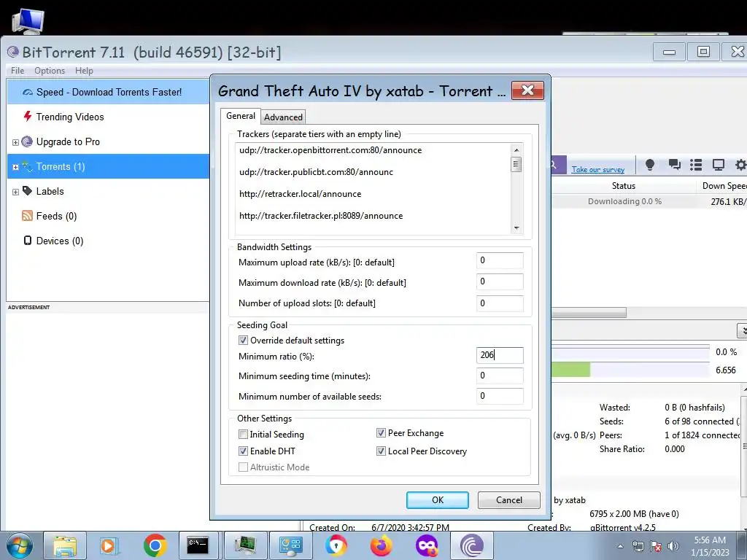The image size is (747, 560).
Task: Toggle Enable DHT checkbox
Action: pyautogui.click(x=243, y=451)
